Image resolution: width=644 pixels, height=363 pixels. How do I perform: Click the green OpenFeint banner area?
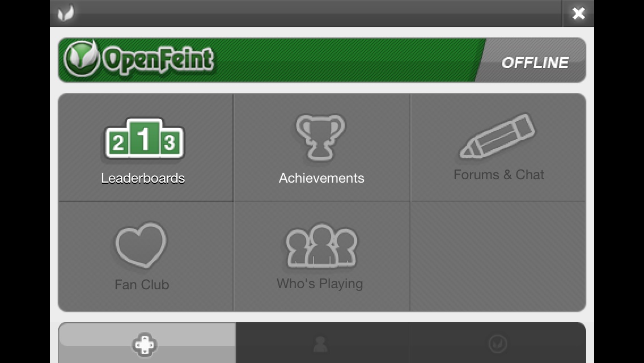pos(271,60)
